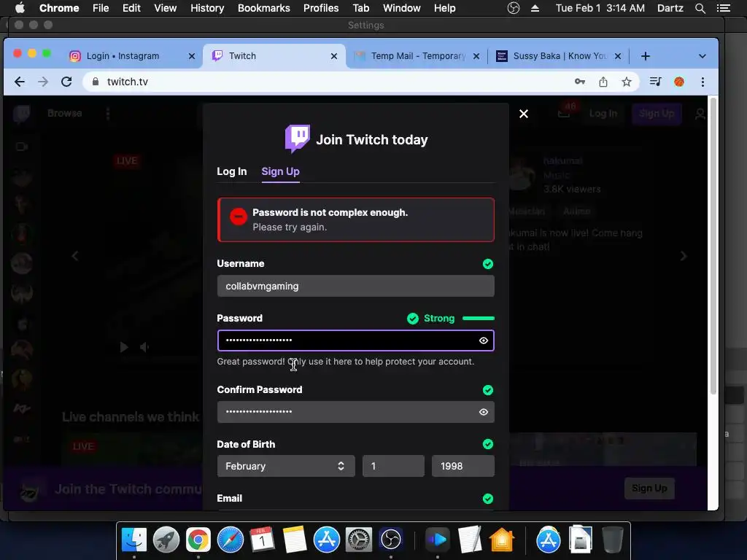The height and width of the screenshot is (560, 747).
Task: Go back in Chrome
Action: pos(20,82)
